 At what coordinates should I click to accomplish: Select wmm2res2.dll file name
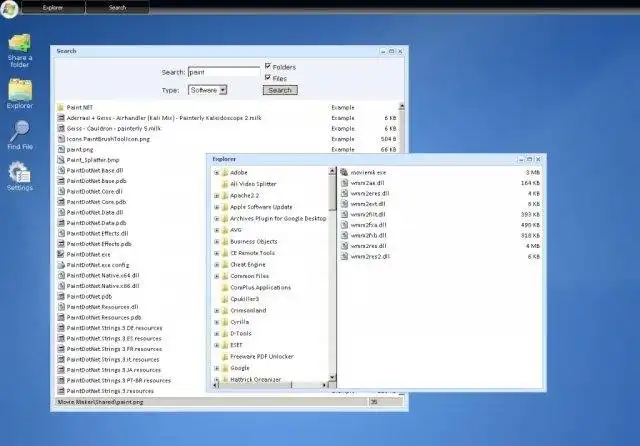point(370,257)
